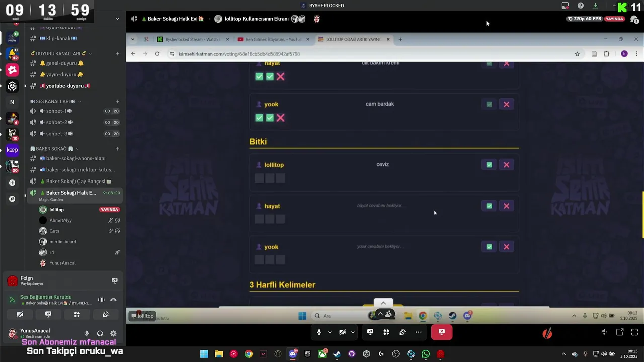Open Discord user settings gear
This screenshot has height=362, width=644.
click(113, 333)
